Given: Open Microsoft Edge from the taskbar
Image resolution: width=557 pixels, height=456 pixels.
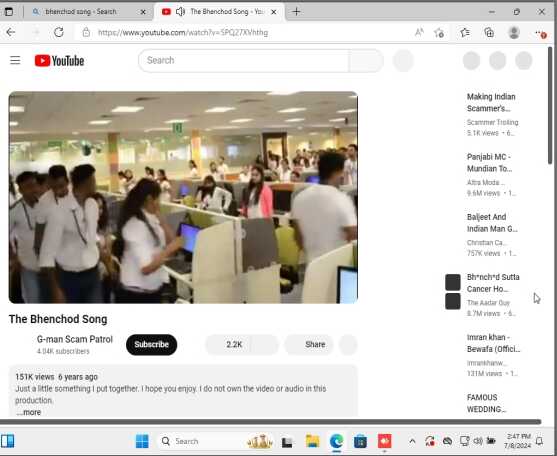Looking at the screenshot, I should pyautogui.click(x=336, y=441).
